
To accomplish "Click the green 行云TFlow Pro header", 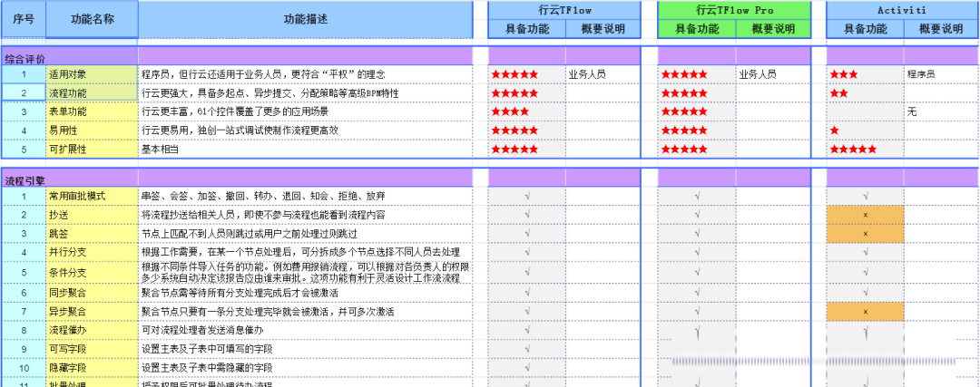I will pyautogui.click(x=734, y=11).
